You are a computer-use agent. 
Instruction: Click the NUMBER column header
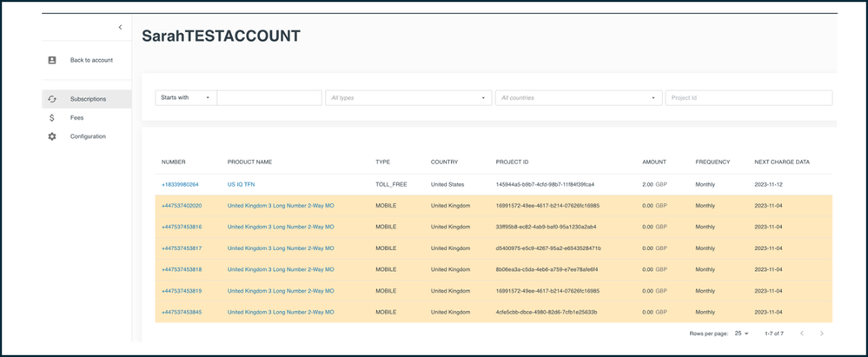[173, 162]
